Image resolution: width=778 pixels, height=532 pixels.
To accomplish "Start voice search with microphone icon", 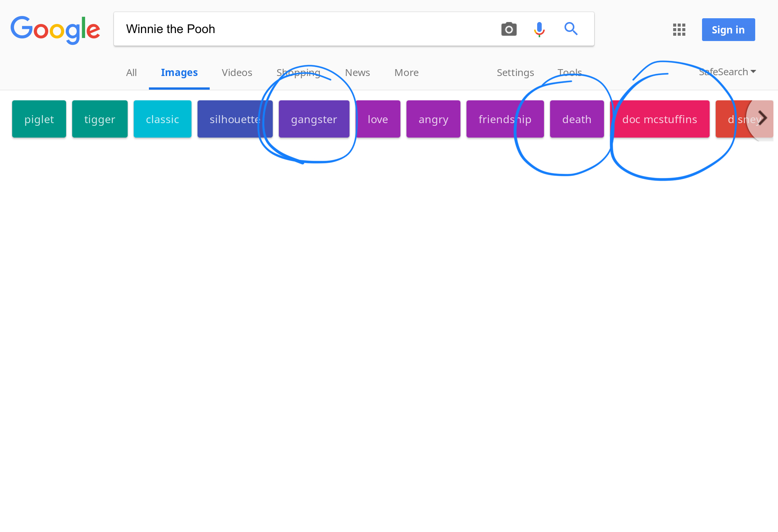I will point(539,29).
